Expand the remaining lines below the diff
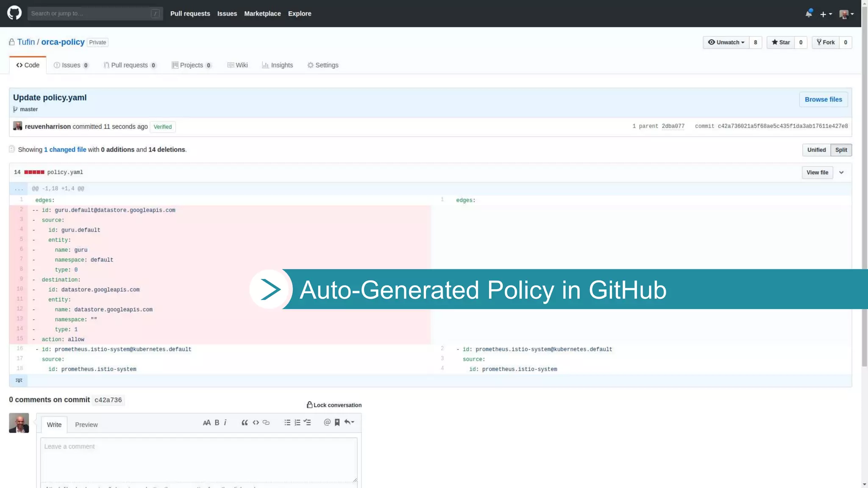The height and width of the screenshot is (488, 868). (x=19, y=380)
